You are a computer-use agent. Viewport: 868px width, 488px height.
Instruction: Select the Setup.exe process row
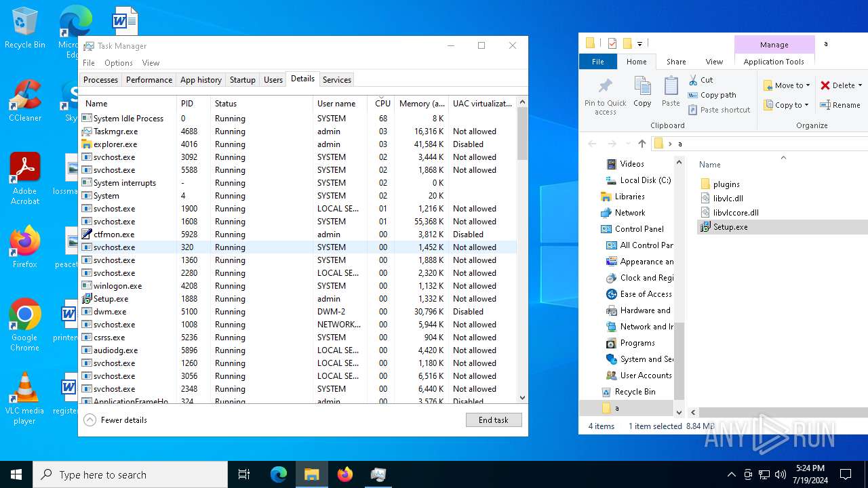coord(111,299)
